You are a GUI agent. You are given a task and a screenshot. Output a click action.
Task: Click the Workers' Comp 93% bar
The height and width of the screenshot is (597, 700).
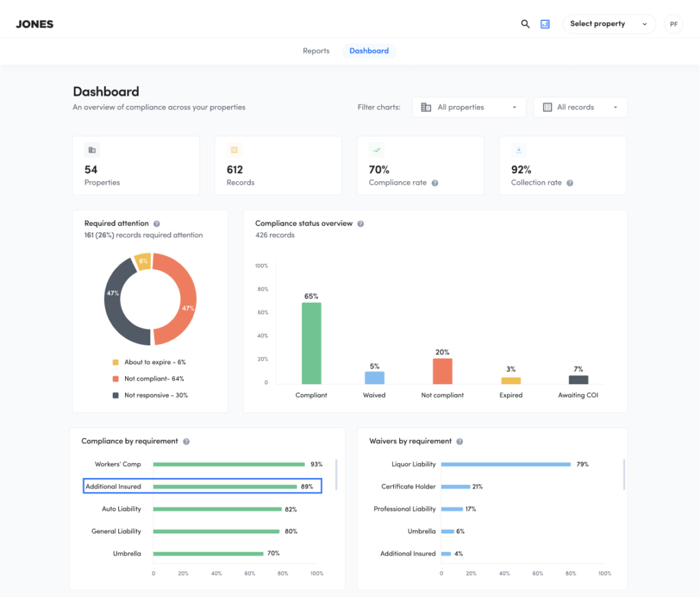pyautogui.click(x=228, y=464)
